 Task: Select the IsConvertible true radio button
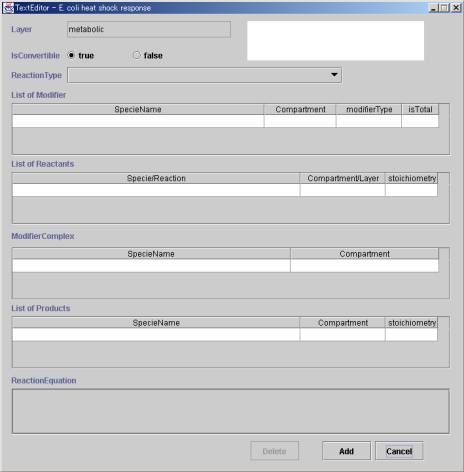click(71, 55)
